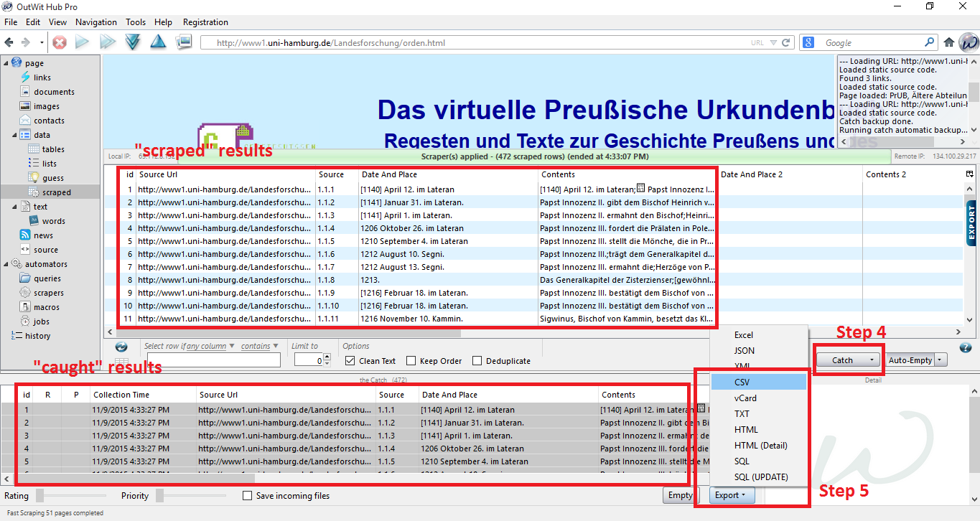Click the downward blue triangle dig icon
980x521 pixels.
(133, 42)
